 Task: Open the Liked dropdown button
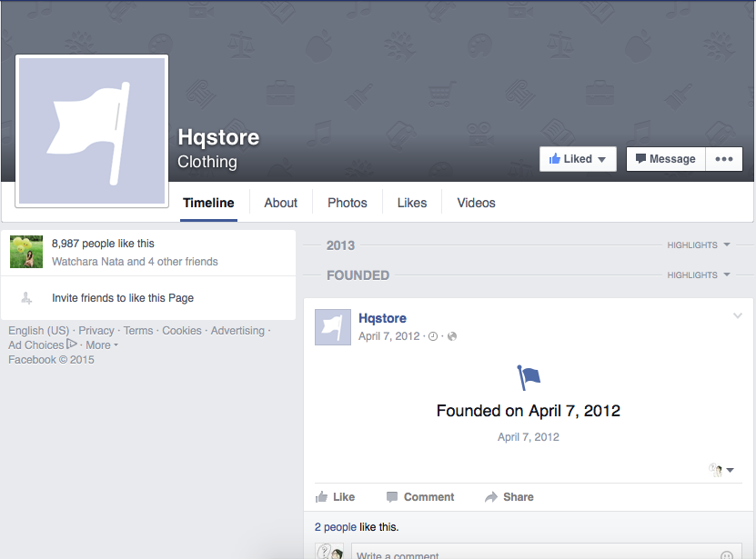click(x=578, y=159)
